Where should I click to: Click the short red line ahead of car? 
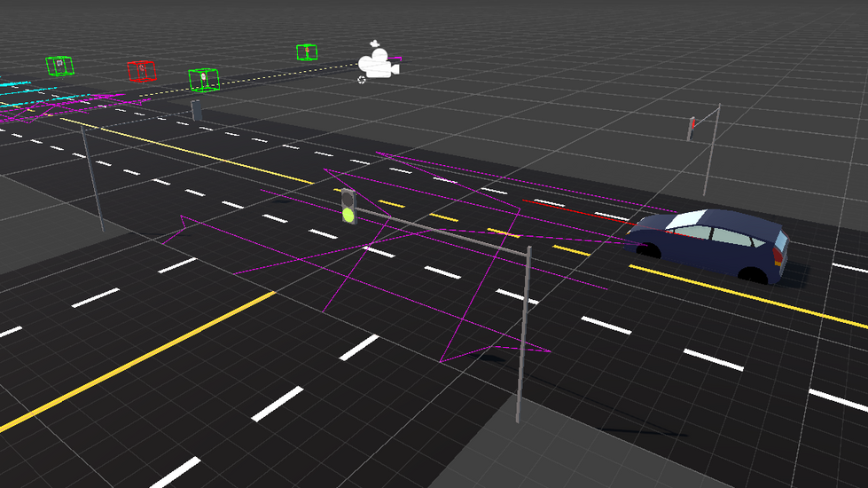(x=578, y=212)
